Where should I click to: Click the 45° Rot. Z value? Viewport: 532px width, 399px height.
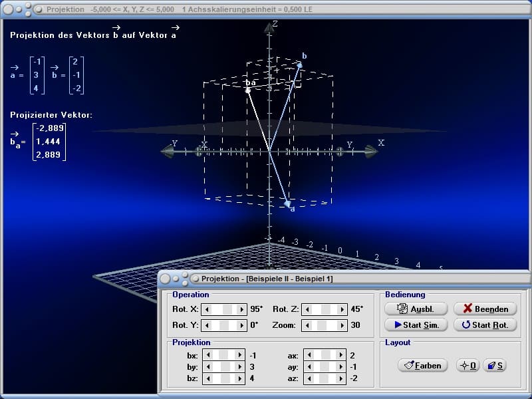tap(357, 309)
